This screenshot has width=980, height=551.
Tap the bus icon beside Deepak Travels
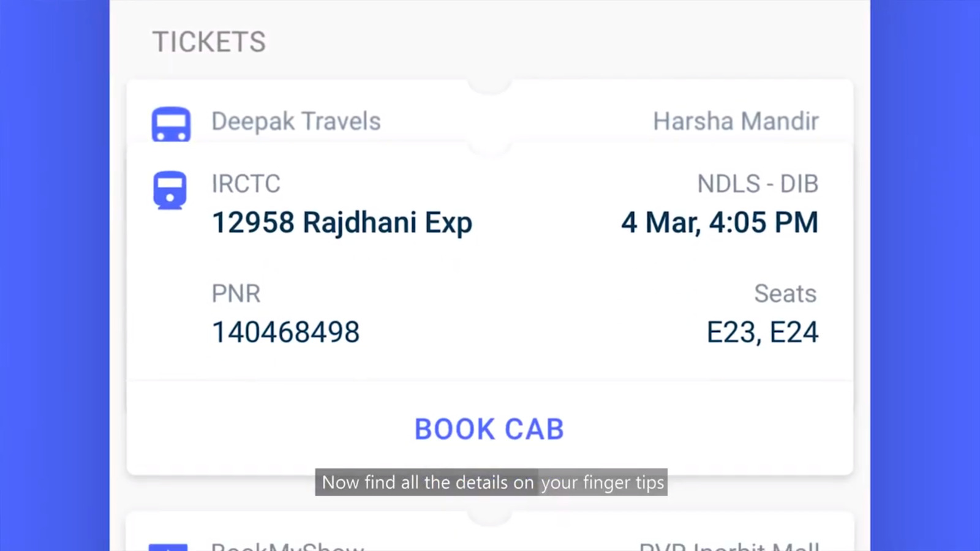pyautogui.click(x=171, y=124)
